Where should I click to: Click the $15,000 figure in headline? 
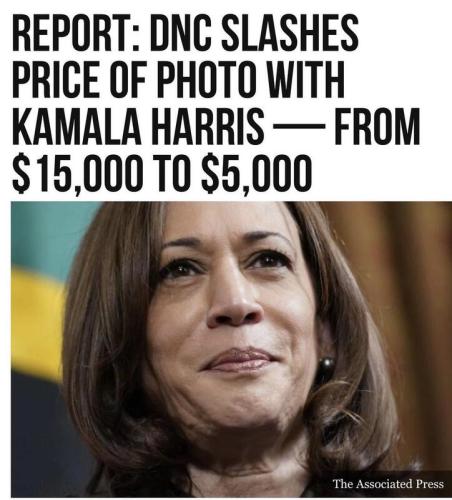(x=76, y=174)
